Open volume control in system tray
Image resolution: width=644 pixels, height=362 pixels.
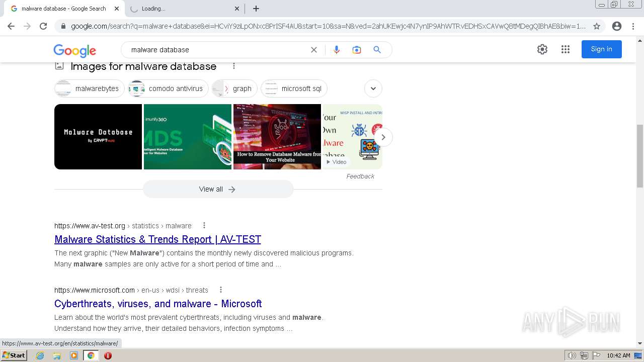coord(572,355)
